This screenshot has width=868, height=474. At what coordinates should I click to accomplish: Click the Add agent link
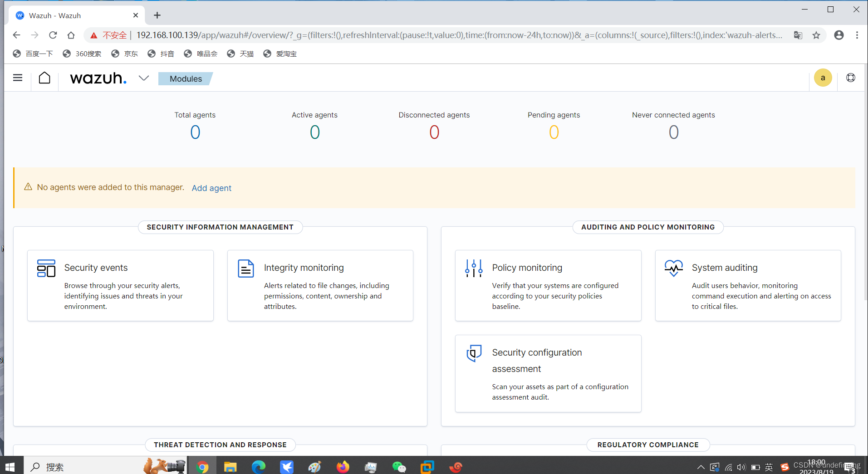click(211, 188)
